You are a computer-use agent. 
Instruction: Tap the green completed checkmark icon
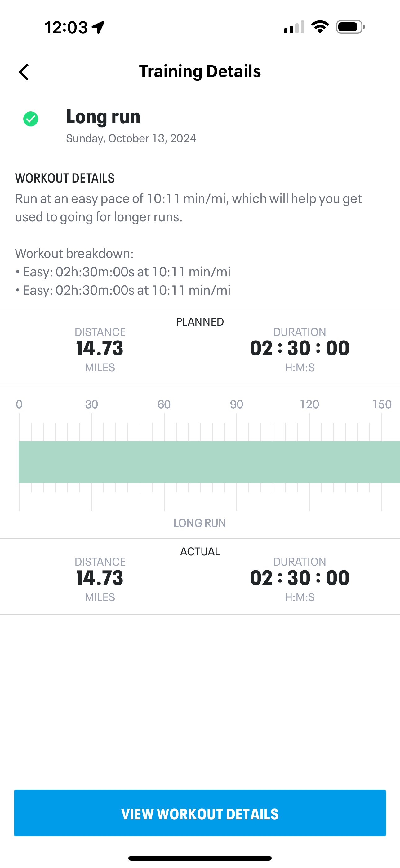[31, 119]
